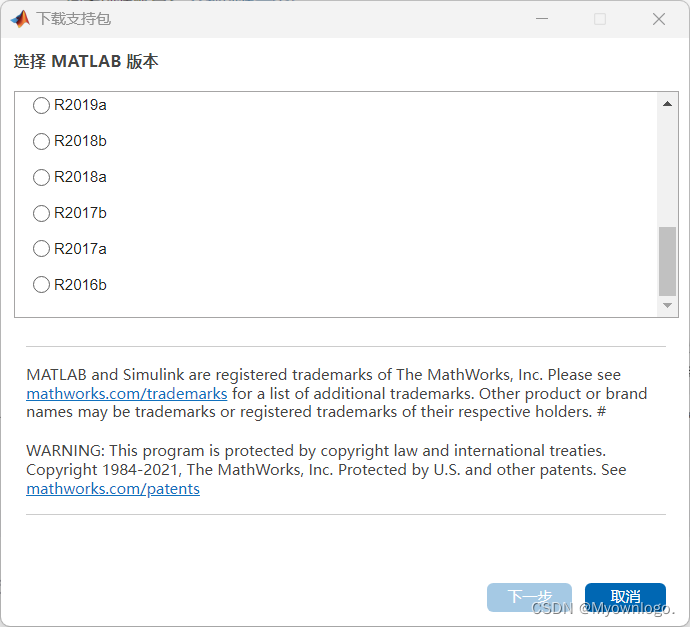Choose MATLAB version R2018b

(41, 142)
